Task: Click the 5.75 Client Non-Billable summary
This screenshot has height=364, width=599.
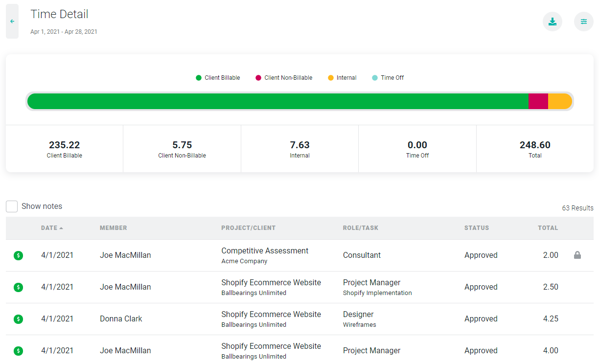Action: 182,149
